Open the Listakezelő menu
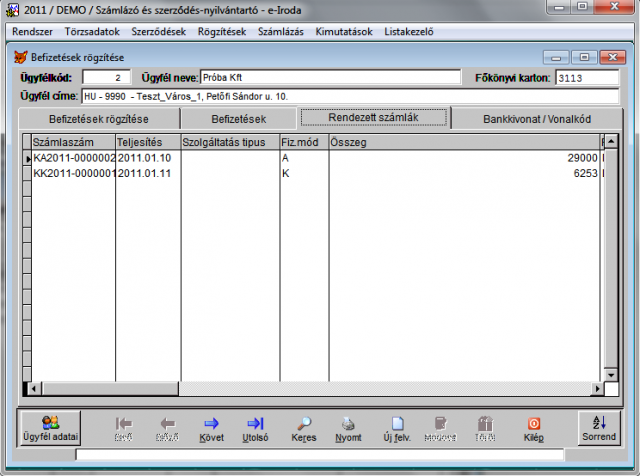640x476 pixels. [408, 32]
